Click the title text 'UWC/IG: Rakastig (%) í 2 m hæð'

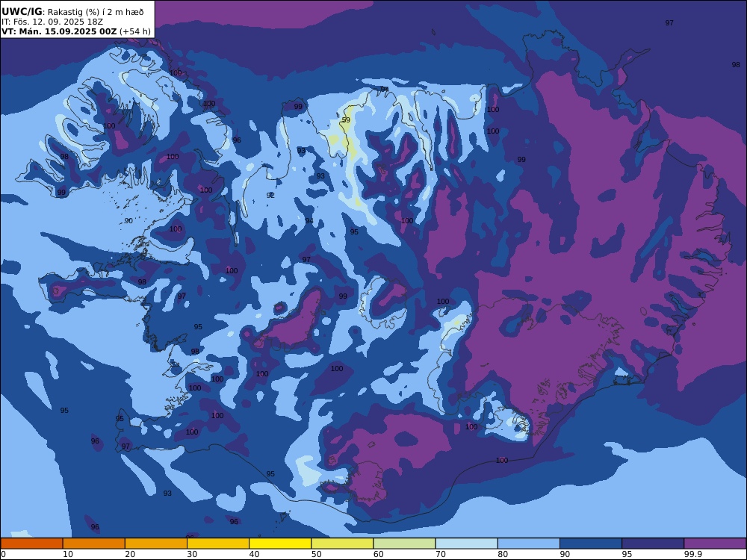coord(72,12)
